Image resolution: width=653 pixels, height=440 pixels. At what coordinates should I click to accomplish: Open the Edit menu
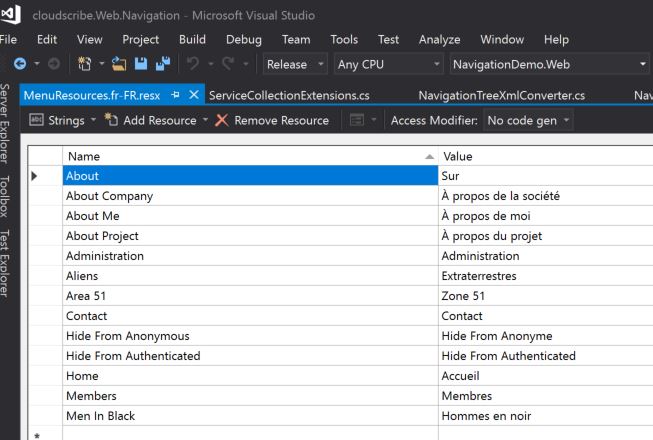[x=47, y=40]
